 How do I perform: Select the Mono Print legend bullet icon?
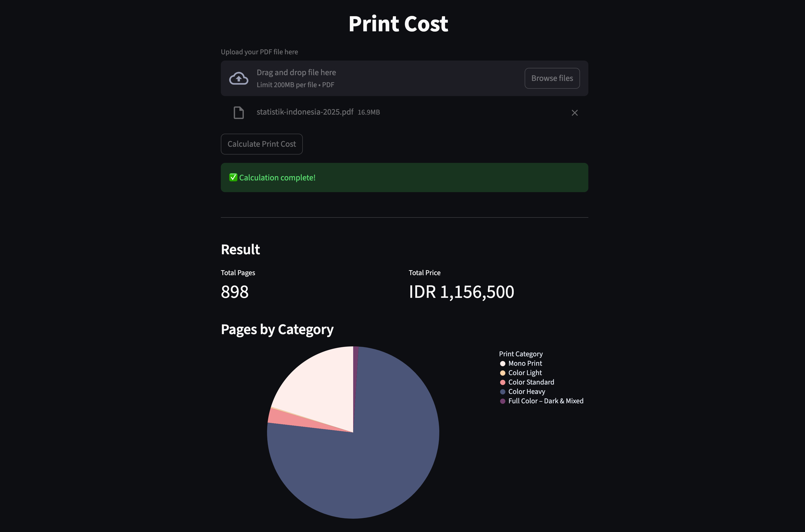pos(502,363)
